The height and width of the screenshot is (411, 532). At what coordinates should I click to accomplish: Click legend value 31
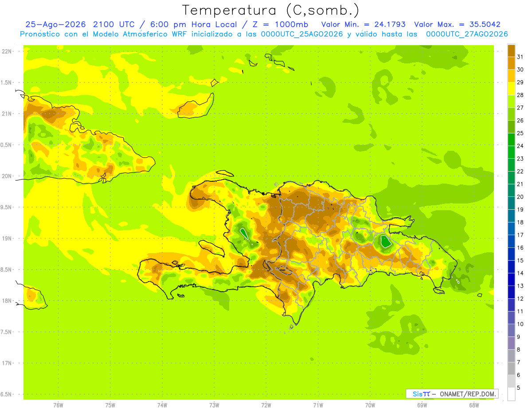tap(520, 57)
